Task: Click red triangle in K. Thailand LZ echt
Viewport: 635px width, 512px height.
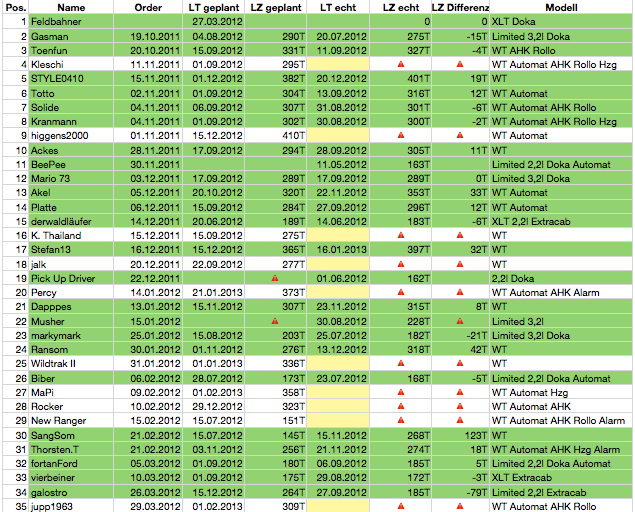Action: [x=401, y=235]
